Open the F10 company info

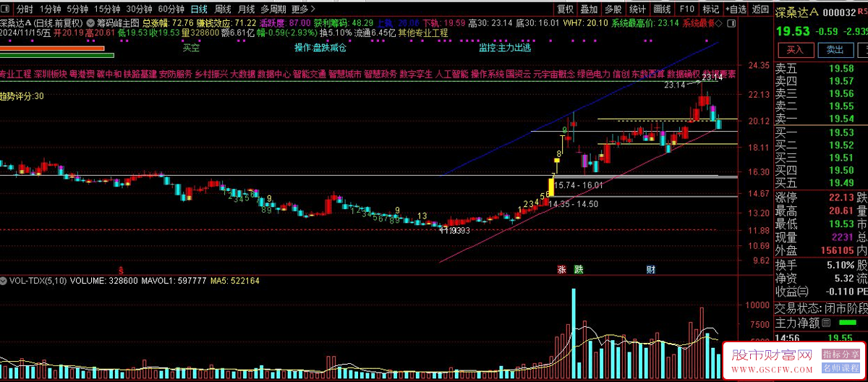pos(687,9)
